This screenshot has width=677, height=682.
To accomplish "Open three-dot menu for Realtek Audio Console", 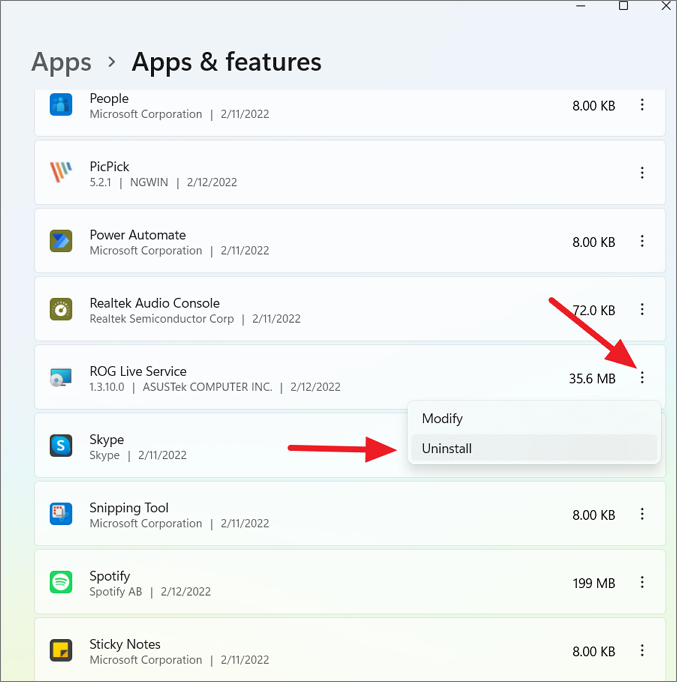I will coord(642,310).
